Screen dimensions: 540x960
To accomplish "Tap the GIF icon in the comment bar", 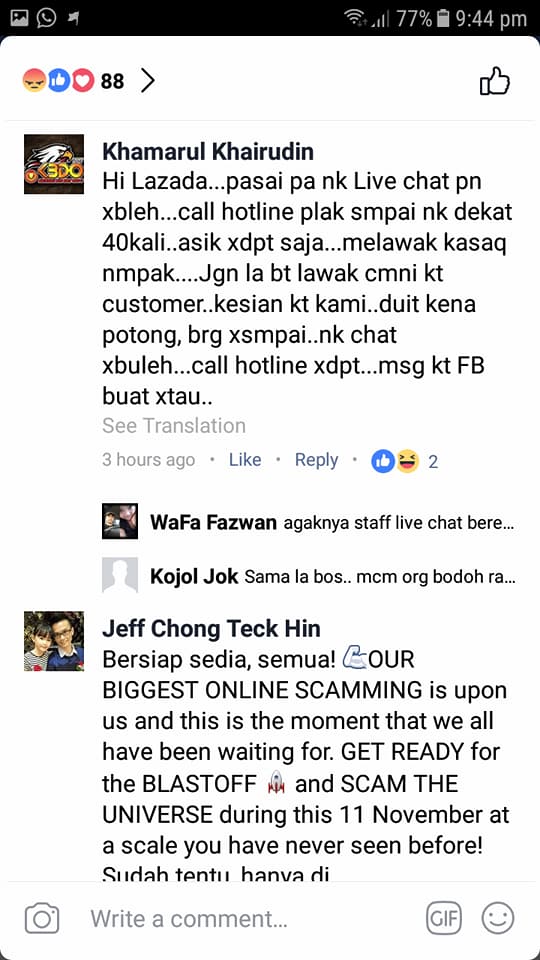I will pos(444,919).
